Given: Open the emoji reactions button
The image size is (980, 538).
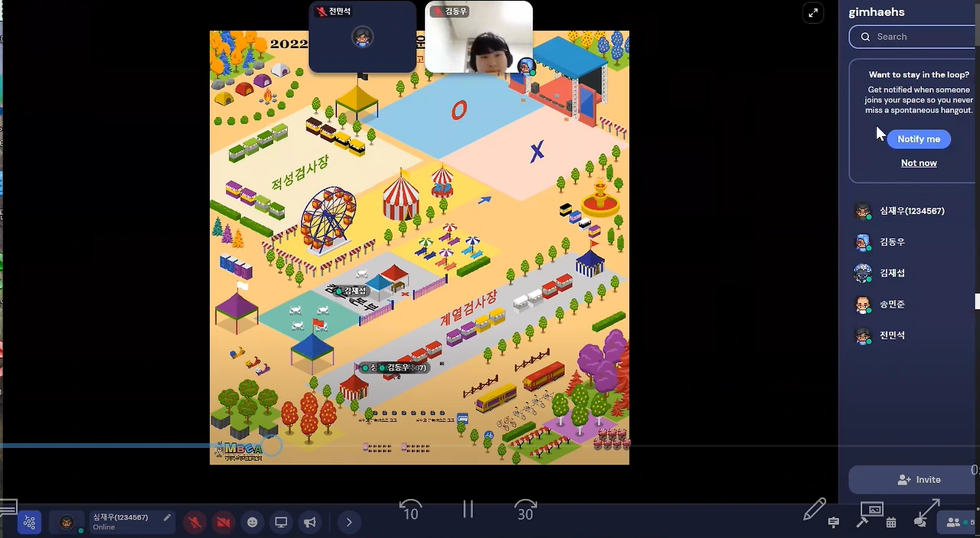Looking at the screenshot, I should click(253, 523).
